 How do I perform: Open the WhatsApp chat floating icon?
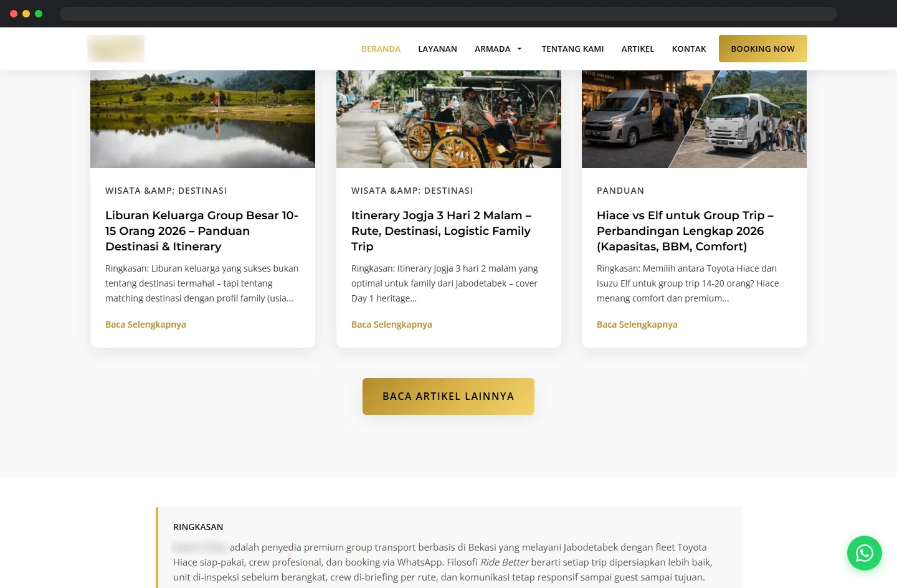coord(864,553)
